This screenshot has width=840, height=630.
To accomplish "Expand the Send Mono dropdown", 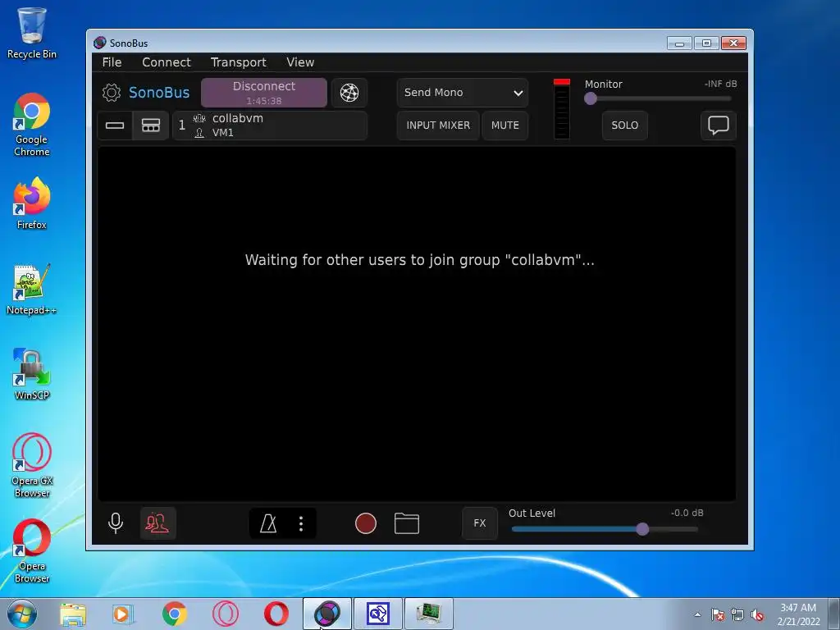I will click(x=463, y=93).
